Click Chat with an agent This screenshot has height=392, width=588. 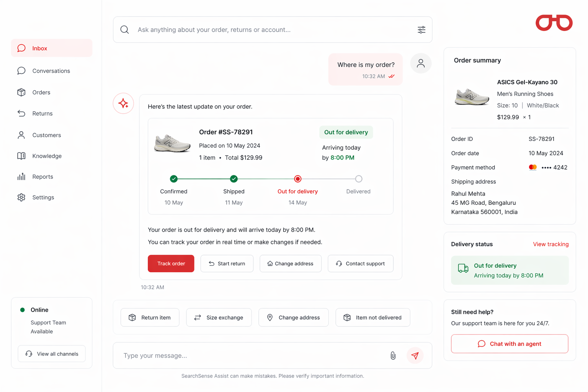pos(510,344)
